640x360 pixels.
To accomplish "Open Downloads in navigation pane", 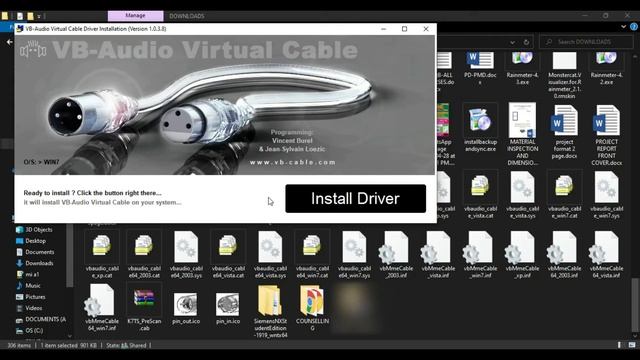I will pos(34,263).
